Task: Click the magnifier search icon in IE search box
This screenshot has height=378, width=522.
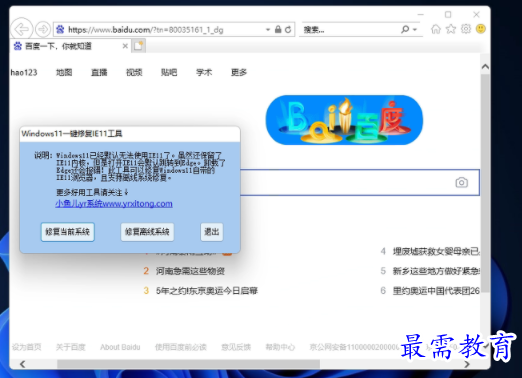Action: tap(405, 30)
